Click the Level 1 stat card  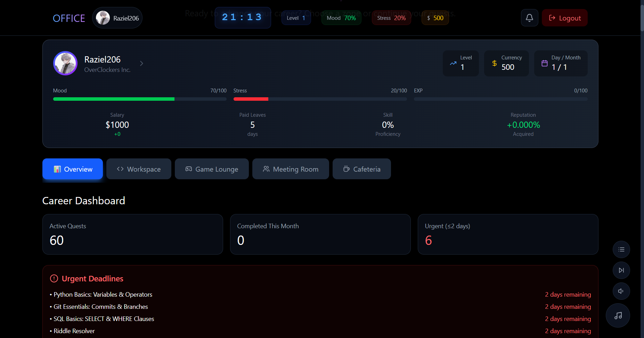point(461,63)
